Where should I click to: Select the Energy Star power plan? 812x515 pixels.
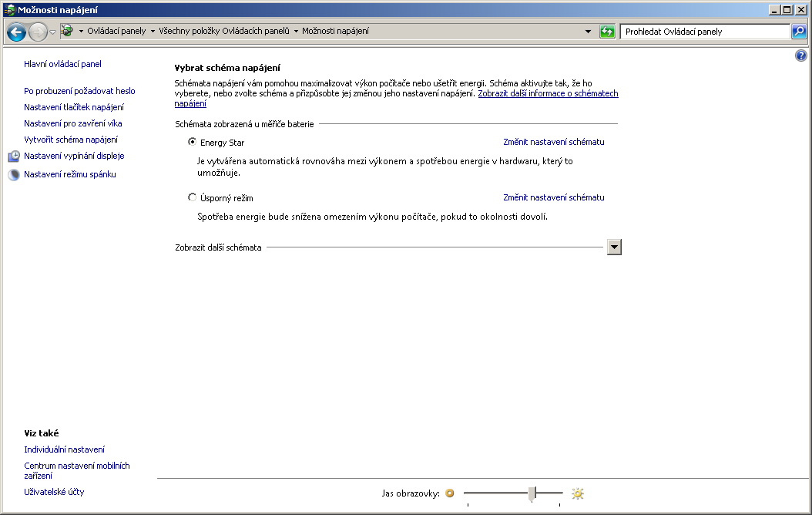(x=192, y=142)
